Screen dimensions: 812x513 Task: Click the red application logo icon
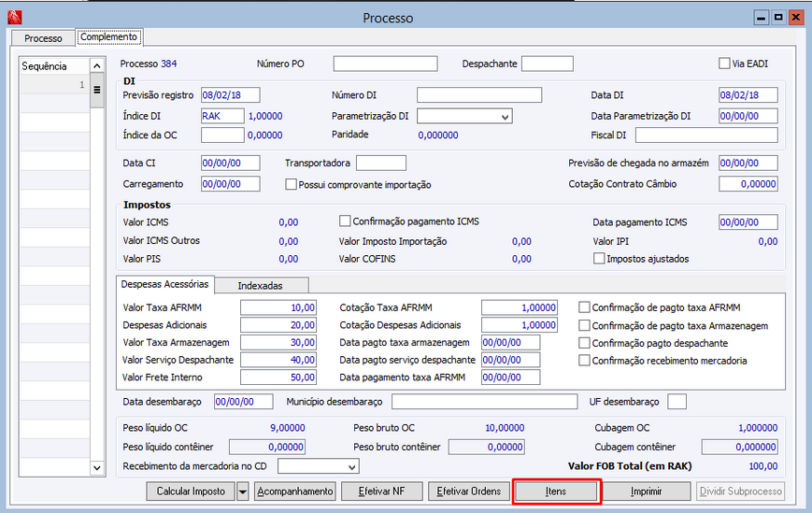tap(15, 18)
